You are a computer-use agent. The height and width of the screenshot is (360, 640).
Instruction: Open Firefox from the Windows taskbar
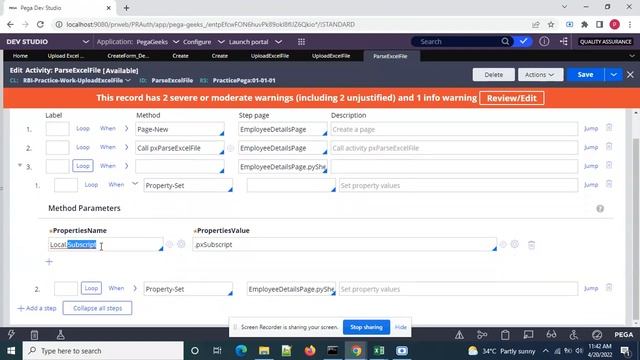click(x=310, y=351)
